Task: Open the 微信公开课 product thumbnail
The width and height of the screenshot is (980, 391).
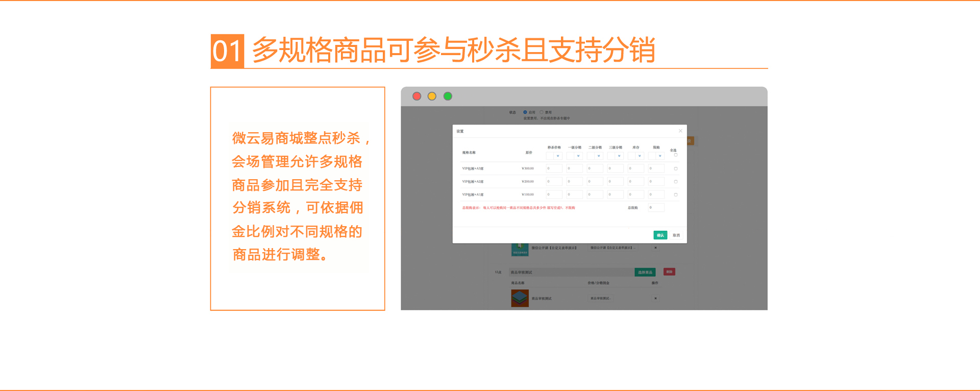Action: [x=520, y=250]
